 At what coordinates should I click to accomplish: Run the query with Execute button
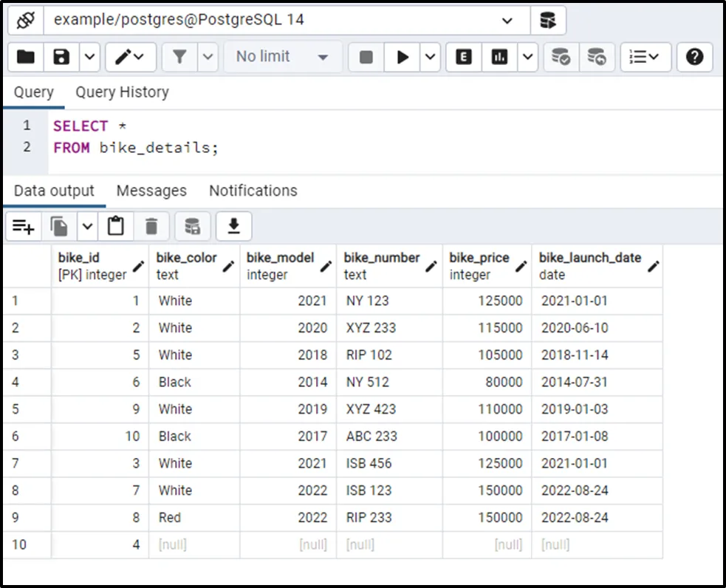[403, 57]
